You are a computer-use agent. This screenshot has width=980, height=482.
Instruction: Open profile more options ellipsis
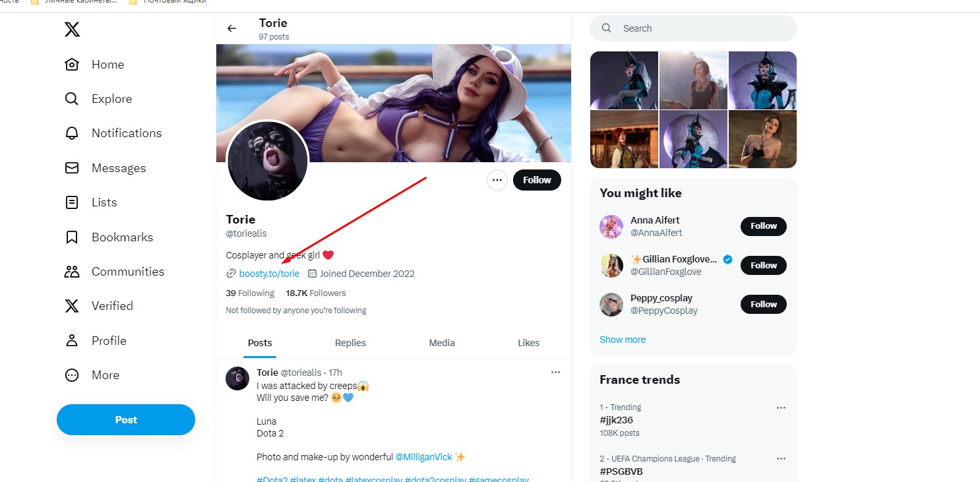click(497, 180)
